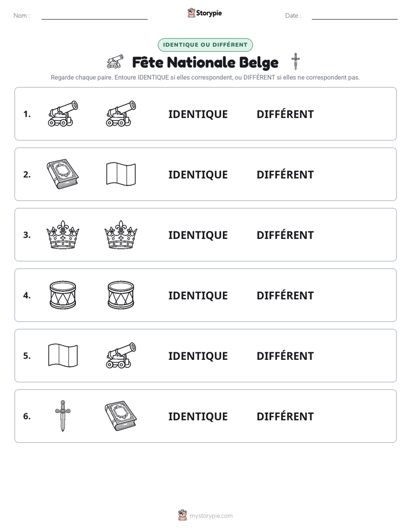
Task: Select IDENTIQUE for row 3
Action: click(198, 235)
